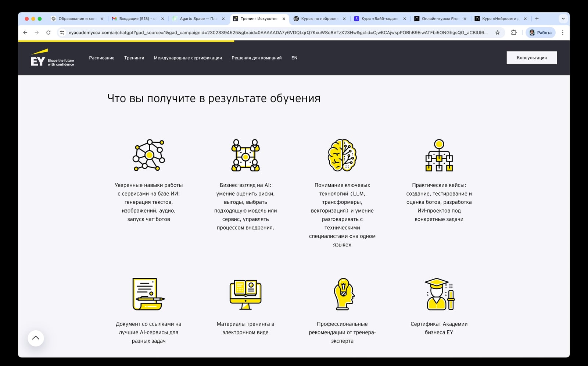Bookmark this page with the star icon
The image size is (588, 366).
[497, 33]
